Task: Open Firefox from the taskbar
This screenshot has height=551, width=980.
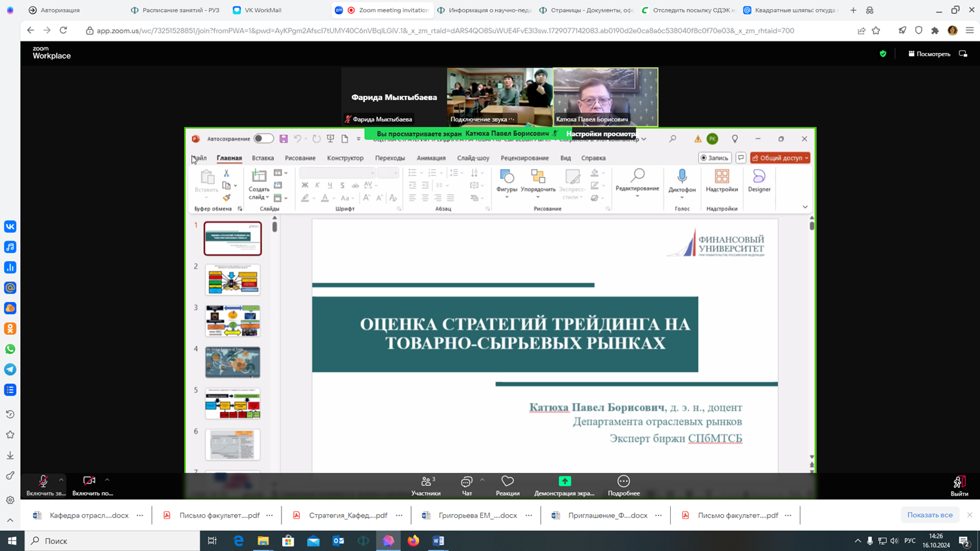Action: [x=413, y=541]
